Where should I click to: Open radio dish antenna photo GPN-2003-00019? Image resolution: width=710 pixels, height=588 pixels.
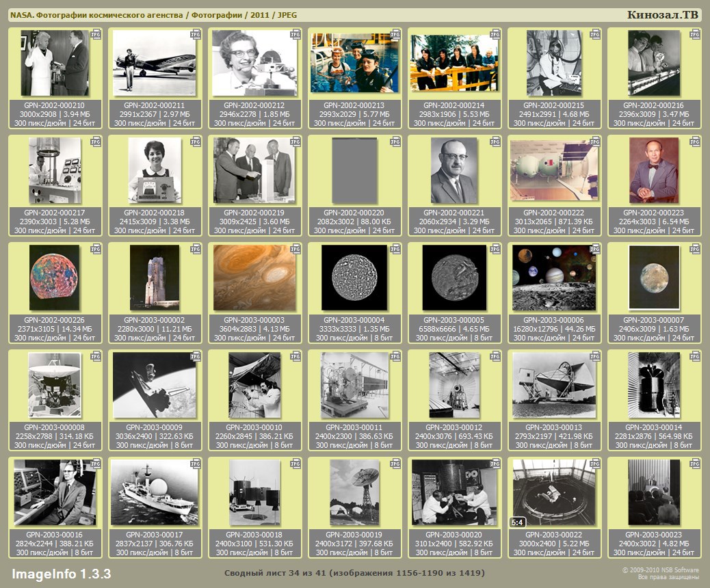354,492
